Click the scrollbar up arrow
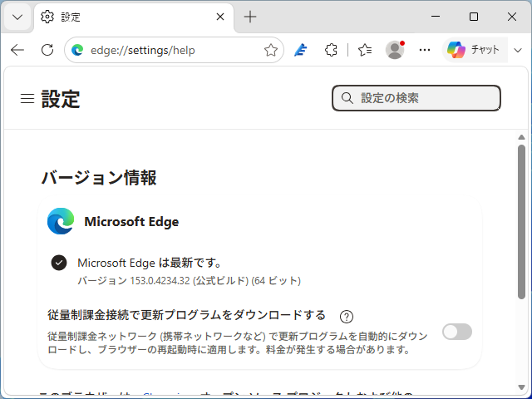This screenshot has height=399, width=532. [x=521, y=137]
